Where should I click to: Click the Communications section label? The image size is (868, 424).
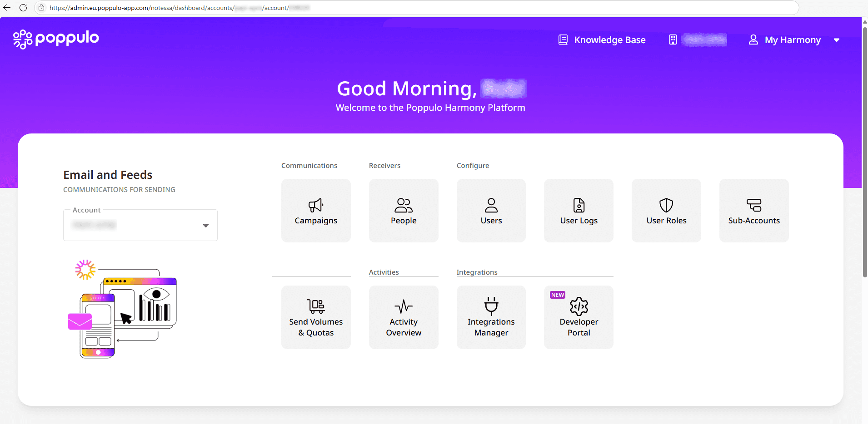tap(309, 166)
